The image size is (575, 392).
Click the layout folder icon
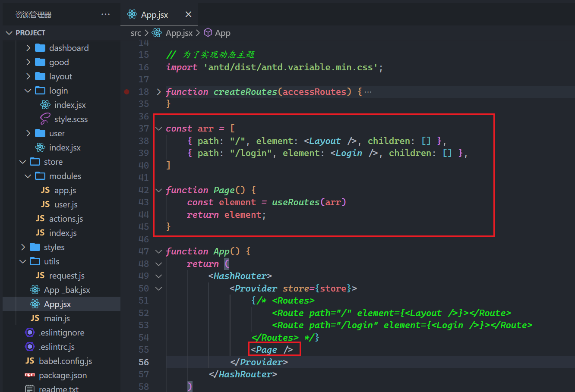40,76
